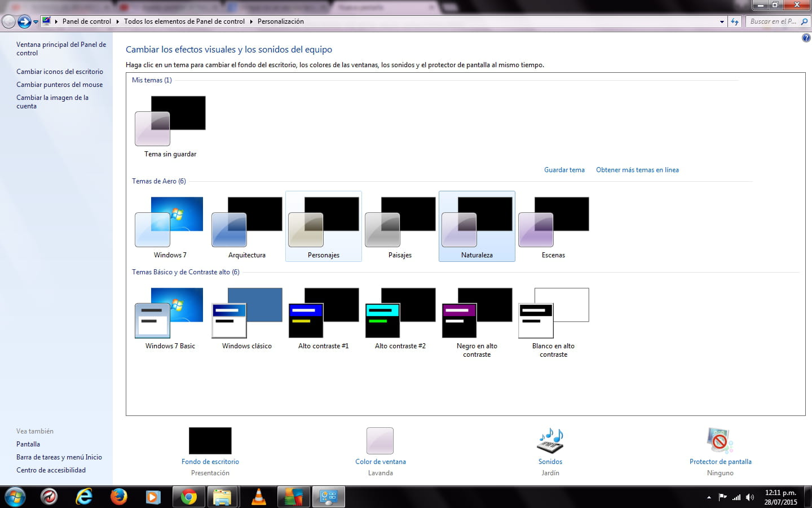Select the Escenas theme
This screenshot has height=508, width=812.
554,227
